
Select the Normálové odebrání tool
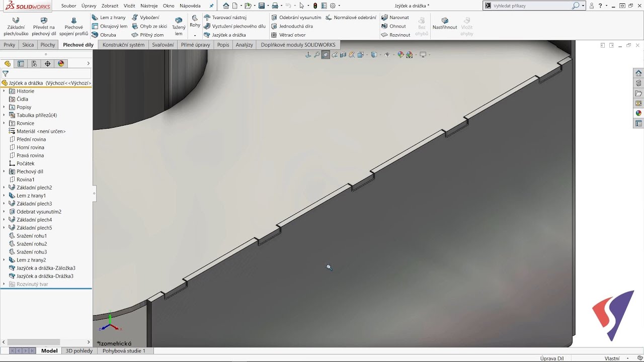click(x=351, y=18)
